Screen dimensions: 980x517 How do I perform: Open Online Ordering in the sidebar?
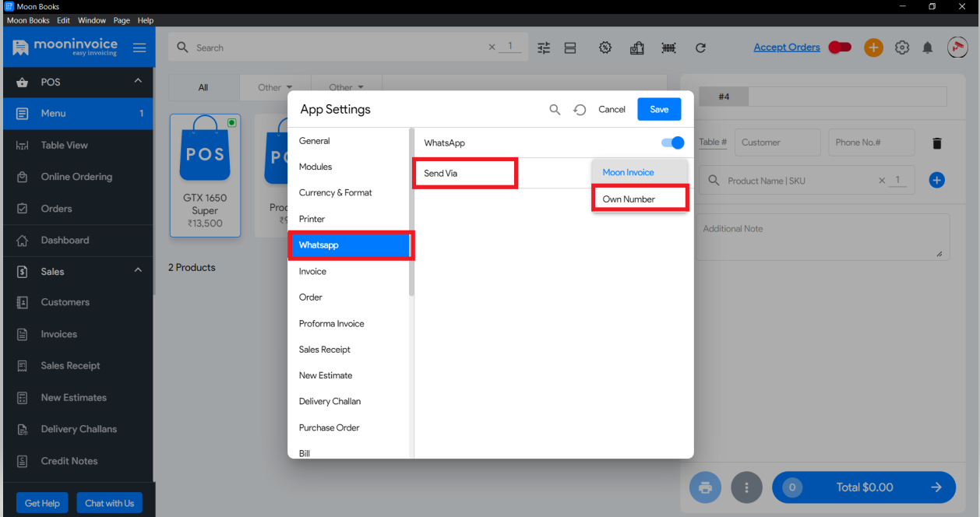coord(78,177)
